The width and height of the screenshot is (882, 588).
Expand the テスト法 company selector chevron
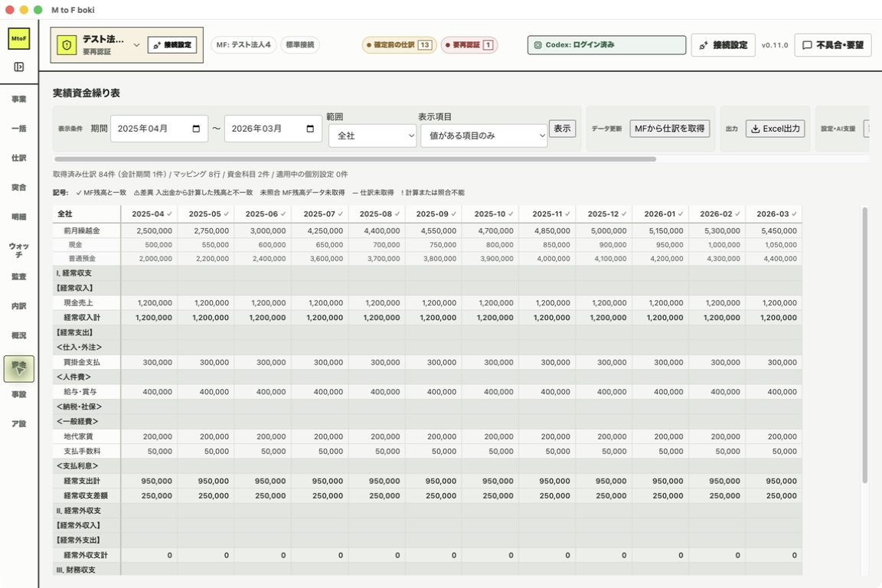coord(136,45)
